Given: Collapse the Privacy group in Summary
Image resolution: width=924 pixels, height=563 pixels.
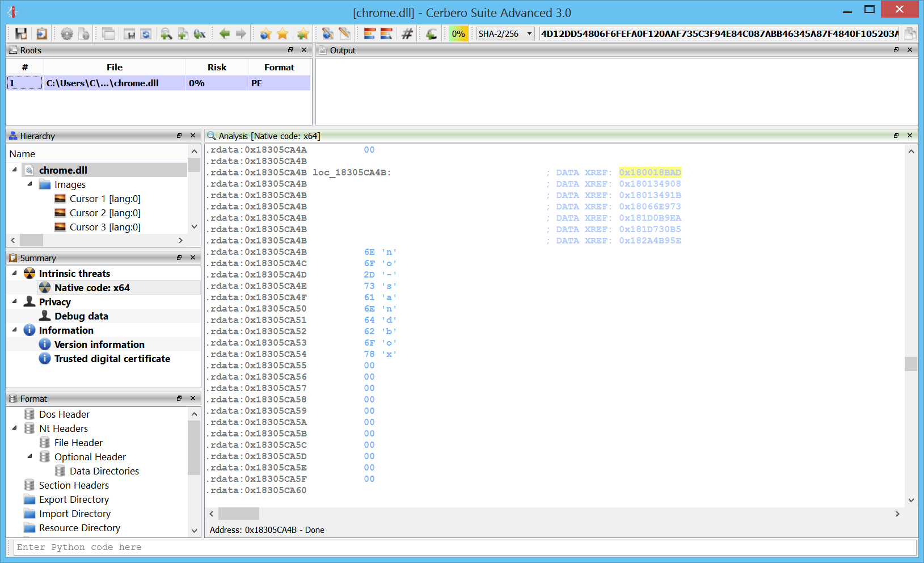Looking at the screenshot, I should click(x=14, y=301).
